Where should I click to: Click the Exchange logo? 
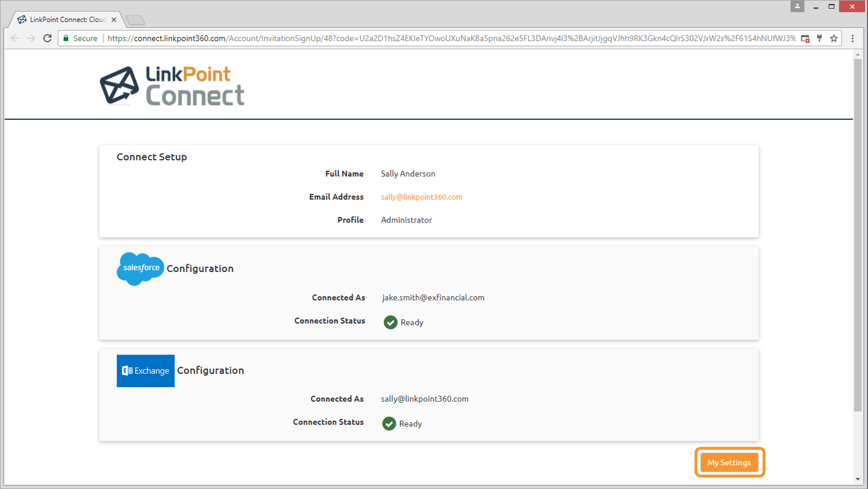pos(146,371)
